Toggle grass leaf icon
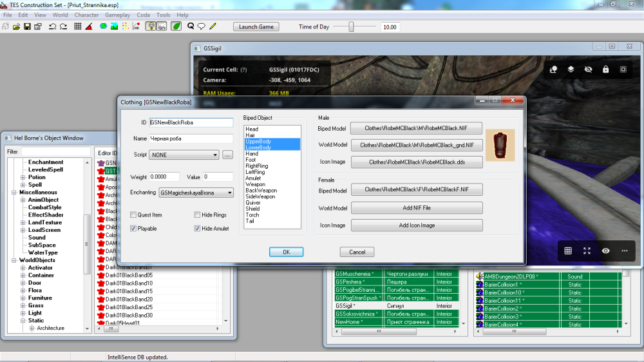This screenshot has width=644, height=362. 176,26
